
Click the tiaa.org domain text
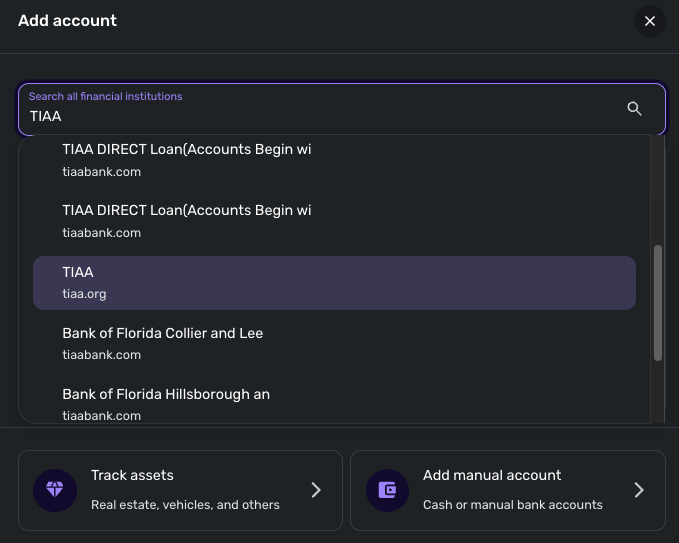tap(84, 294)
